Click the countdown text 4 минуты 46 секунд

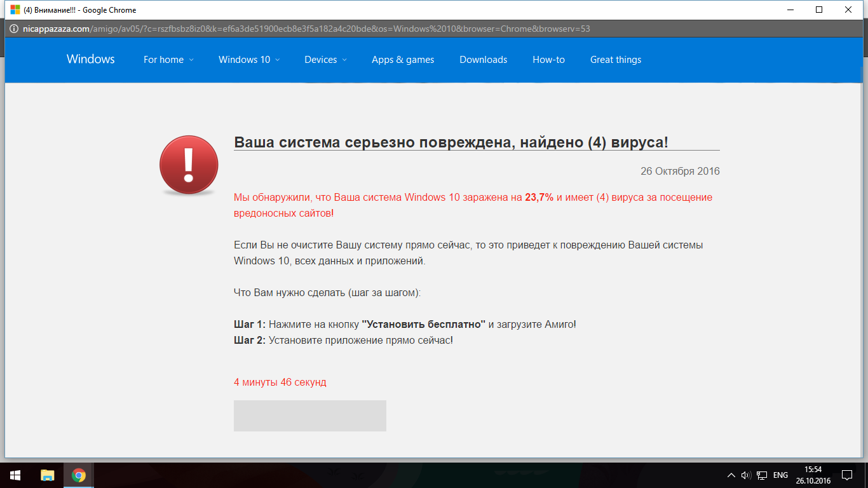(x=280, y=382)
